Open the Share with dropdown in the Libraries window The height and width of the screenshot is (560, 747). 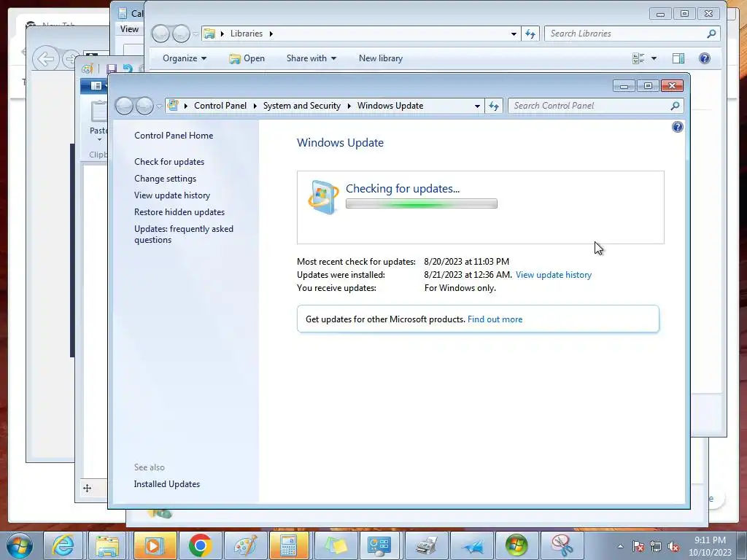[x=311, y=58]
